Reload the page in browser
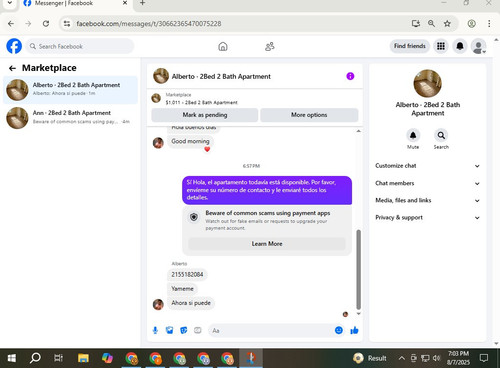The height and width of the screenshot is (368, 500). point(46,24)
